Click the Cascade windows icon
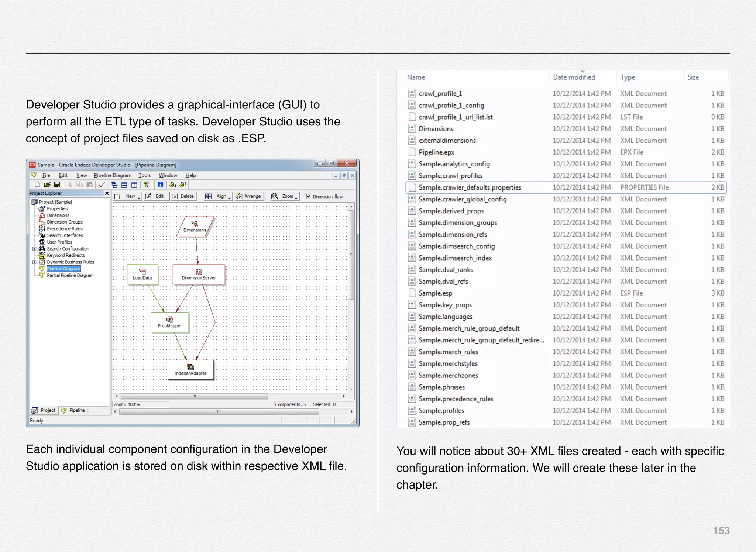Viewport: 756px width, 552px height. [x=114, y=184]
